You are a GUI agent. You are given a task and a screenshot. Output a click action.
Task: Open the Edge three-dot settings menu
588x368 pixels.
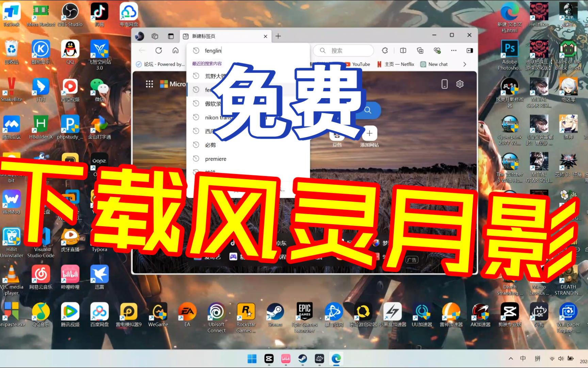pyautogui.click(x=454, y=50)
